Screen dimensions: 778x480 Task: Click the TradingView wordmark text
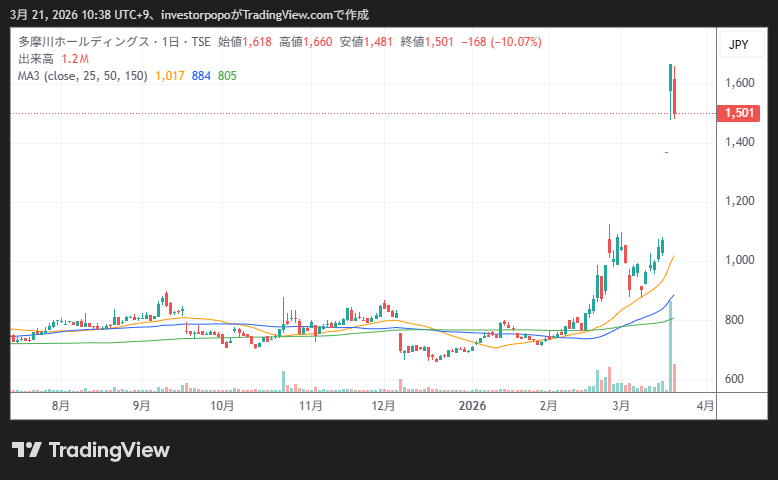coord(109,450)
